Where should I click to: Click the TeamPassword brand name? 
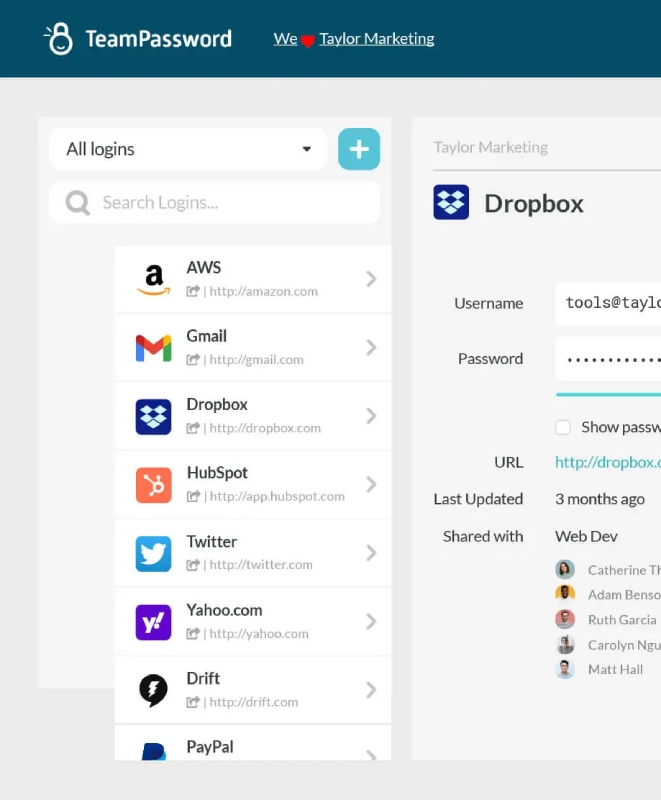coord(159,39)
